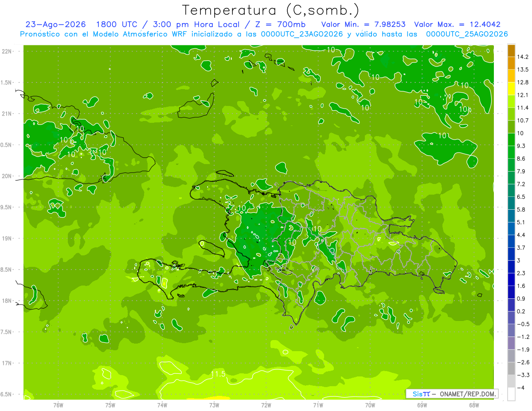Click the "2.3" legend value

[521, 273]
